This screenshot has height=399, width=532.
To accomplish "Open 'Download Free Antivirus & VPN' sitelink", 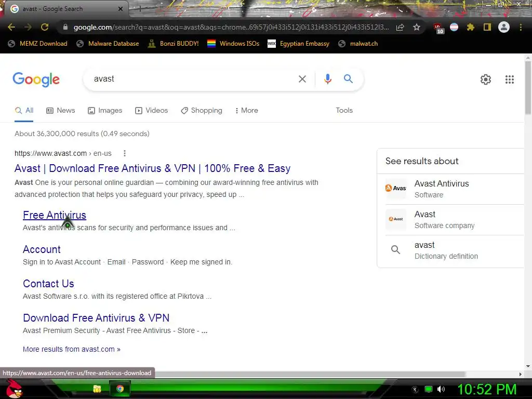I will point(96,318).
